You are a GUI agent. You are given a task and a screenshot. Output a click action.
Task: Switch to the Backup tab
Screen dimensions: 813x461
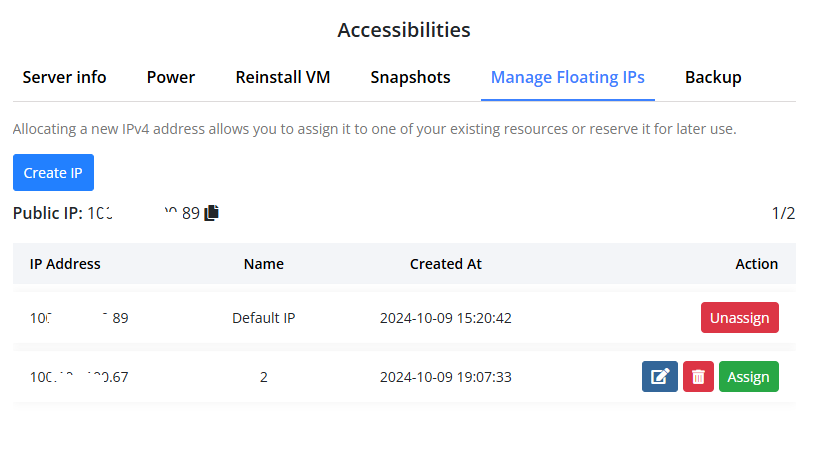pyautogui.click(x=713, y=77)
